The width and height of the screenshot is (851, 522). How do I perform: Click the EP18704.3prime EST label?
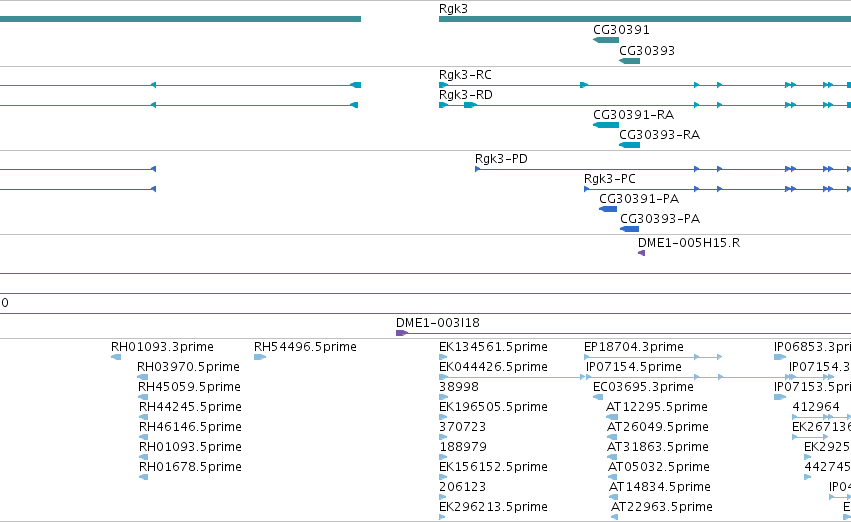[x=634, y=347]
